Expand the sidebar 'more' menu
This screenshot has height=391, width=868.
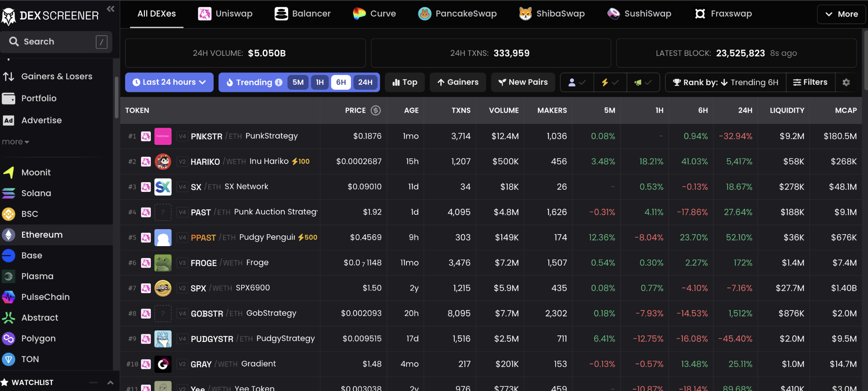15,142
